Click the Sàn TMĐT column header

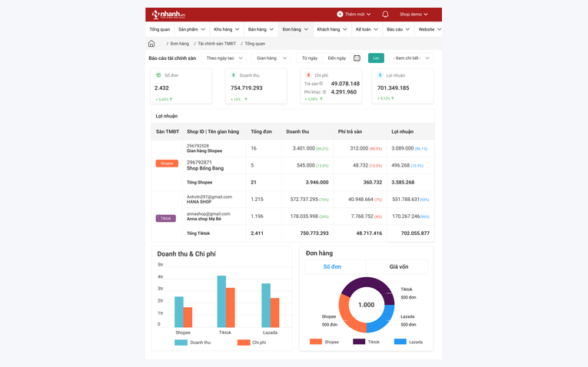[168, 131]
